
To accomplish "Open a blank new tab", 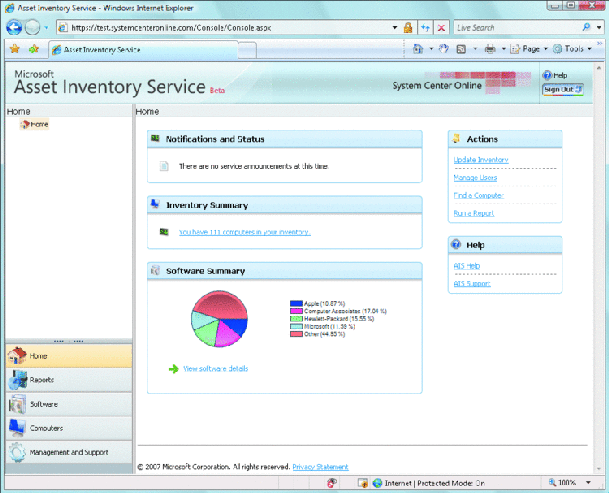I will click(247, 50).
